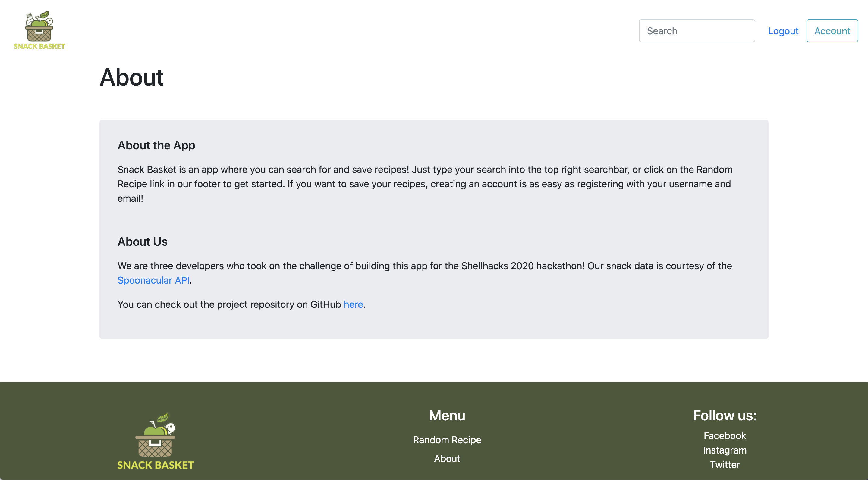Viewport: 868px width, 480px height.
Task: Select About in the footer menu
Action: tap(447, 458)
